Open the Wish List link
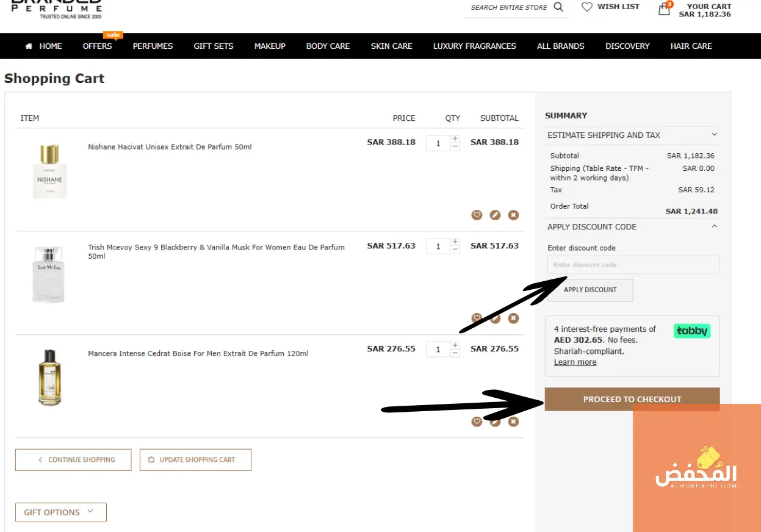The height and width of the screenshot is (532, 761). pos(618,7)
